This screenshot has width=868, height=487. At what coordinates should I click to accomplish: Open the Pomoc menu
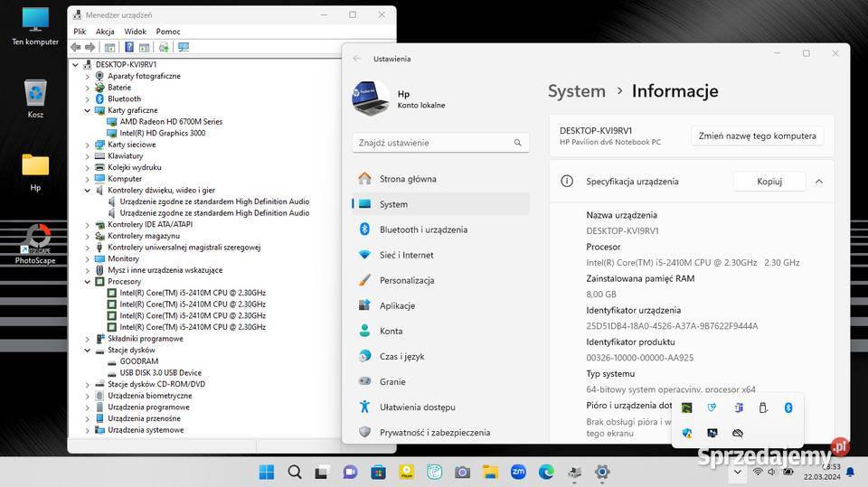[168, 32]
